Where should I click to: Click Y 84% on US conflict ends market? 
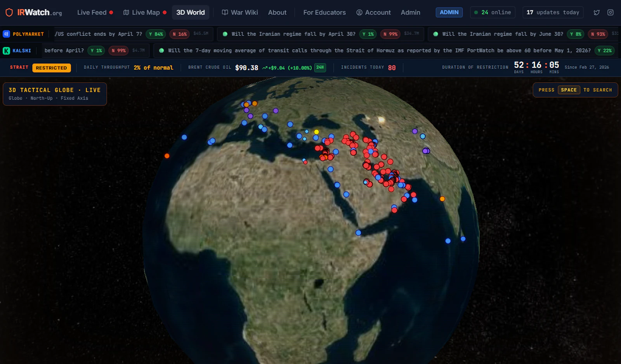pos(156,34)
